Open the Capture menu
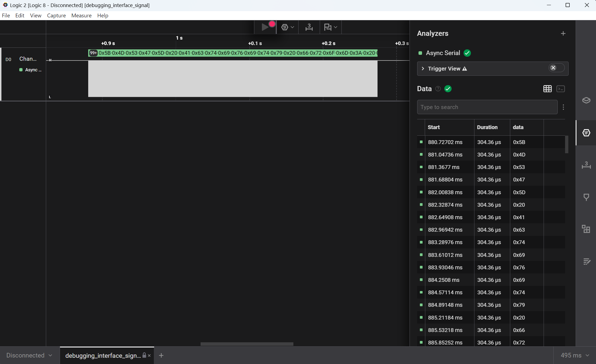 pyautogui.click(x=56, y=15)
